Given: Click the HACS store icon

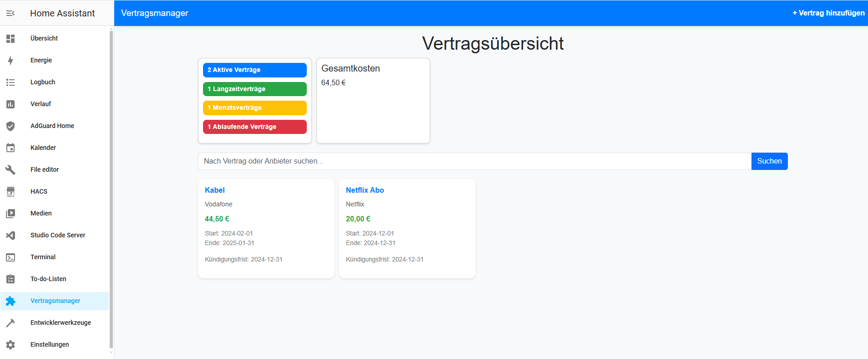Looking at the screenshot, I should (10, 192).
